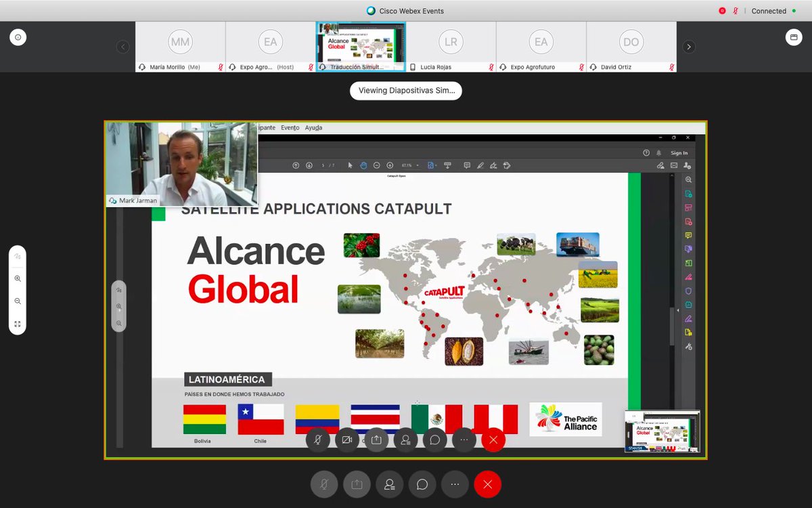812x508 pixels.
Task: Select María Morillo participant tile
Action: [x=180, y=47]
